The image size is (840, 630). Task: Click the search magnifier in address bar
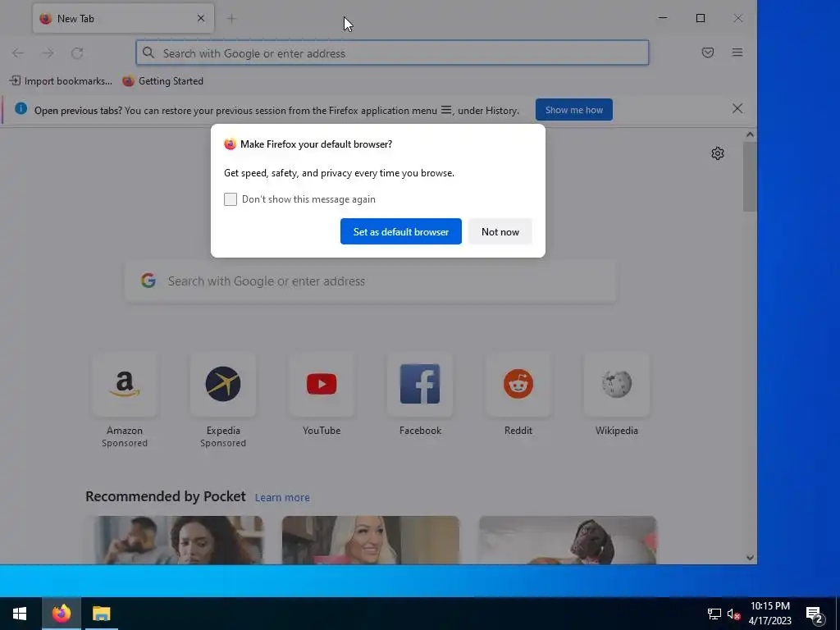(x=149, y=52)
